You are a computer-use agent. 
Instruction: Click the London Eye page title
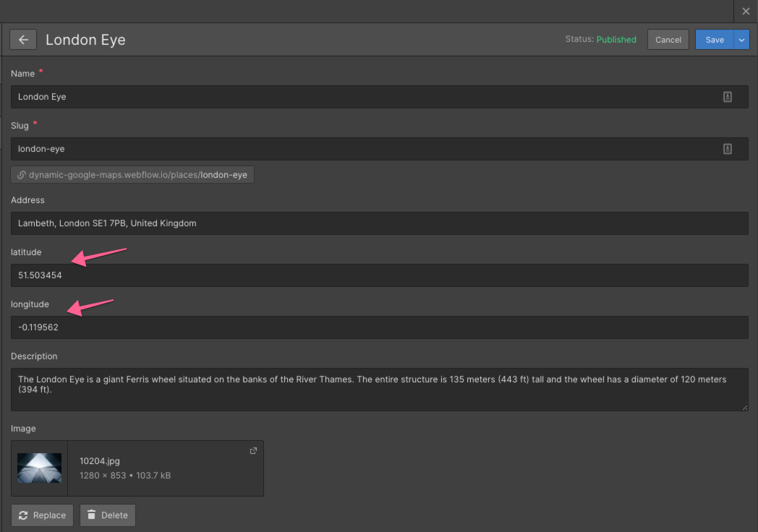(x=85, y=40)
